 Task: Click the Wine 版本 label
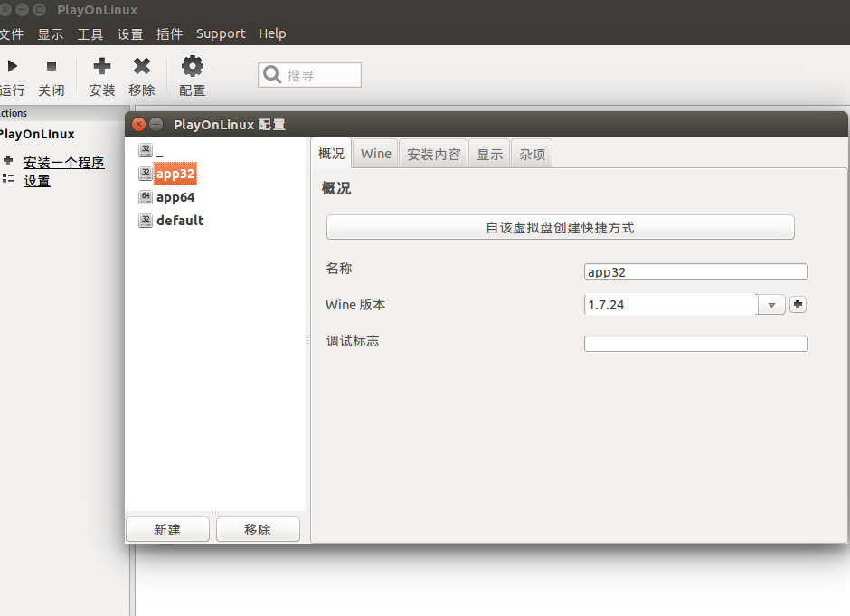click(355, 305)
